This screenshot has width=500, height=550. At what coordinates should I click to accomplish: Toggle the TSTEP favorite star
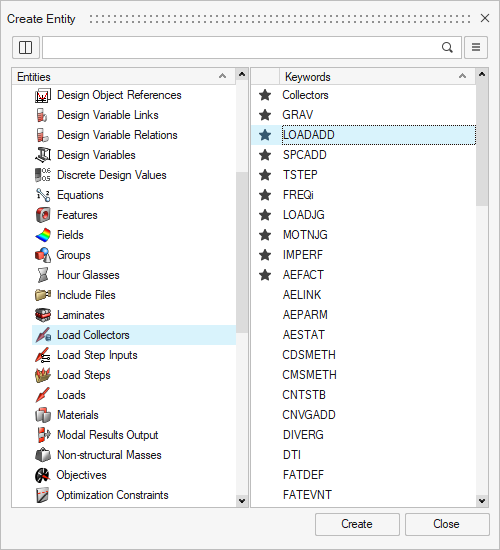pos(265,175)
